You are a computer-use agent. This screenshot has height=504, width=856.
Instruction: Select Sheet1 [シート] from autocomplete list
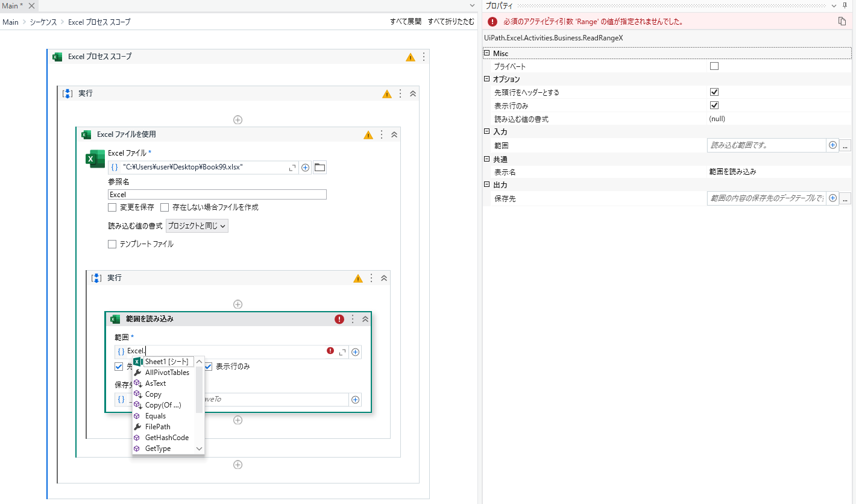pyautogui.click(x=164, y=362)
